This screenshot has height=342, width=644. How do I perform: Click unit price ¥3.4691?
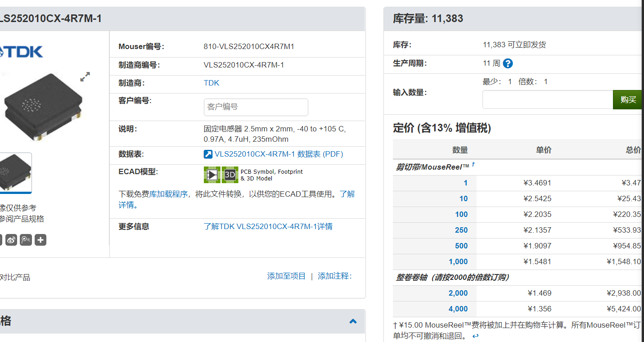pos(537,183)
